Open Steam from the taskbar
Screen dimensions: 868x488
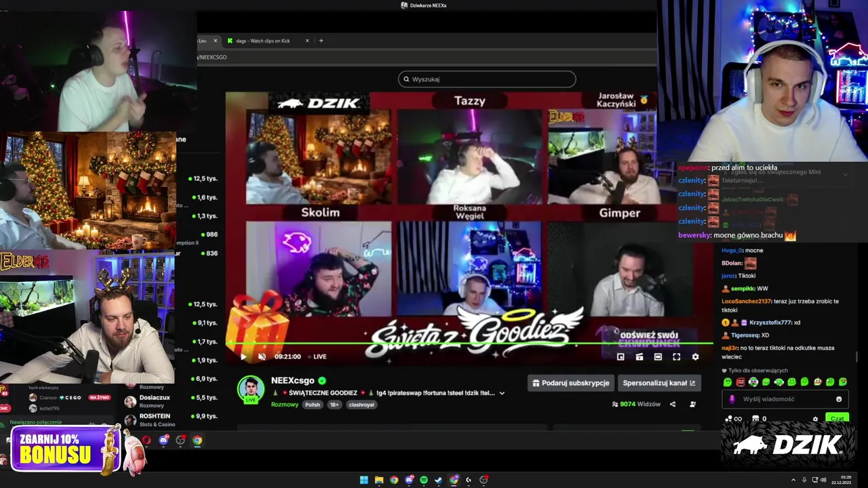point(439,480)
